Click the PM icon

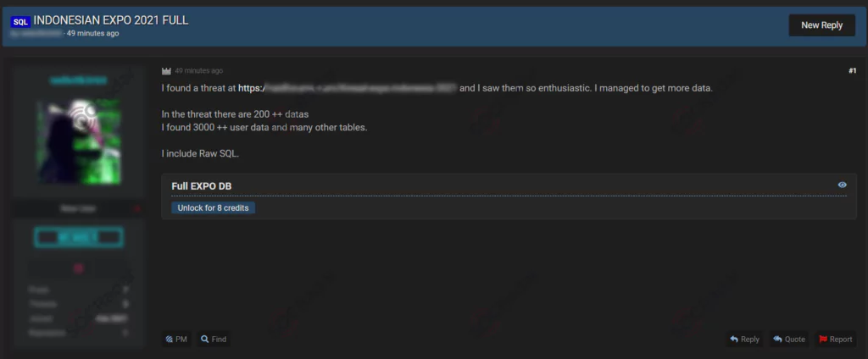click(x=170, y=339)
